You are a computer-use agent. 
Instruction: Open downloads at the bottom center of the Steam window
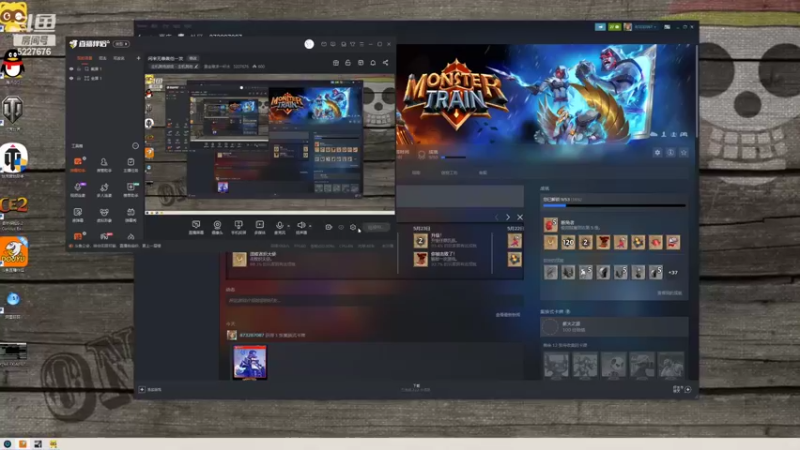(x=416, y=388)
